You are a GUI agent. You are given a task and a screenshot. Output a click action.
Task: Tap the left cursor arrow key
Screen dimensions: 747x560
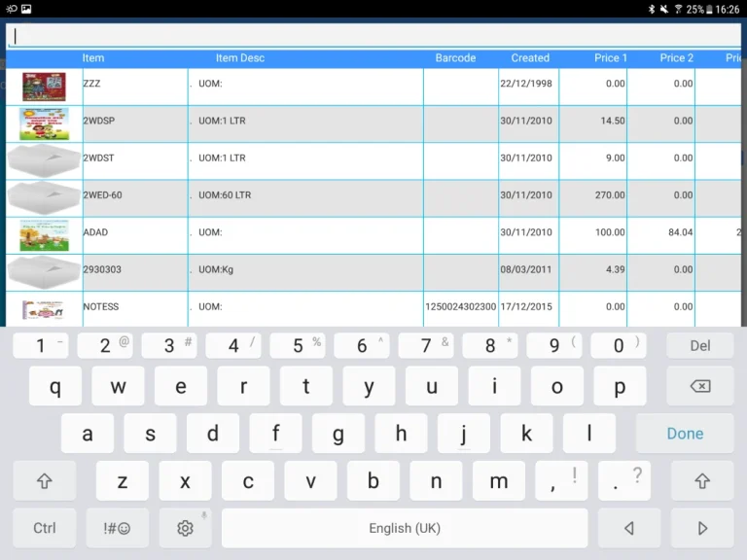click(629, 528)
